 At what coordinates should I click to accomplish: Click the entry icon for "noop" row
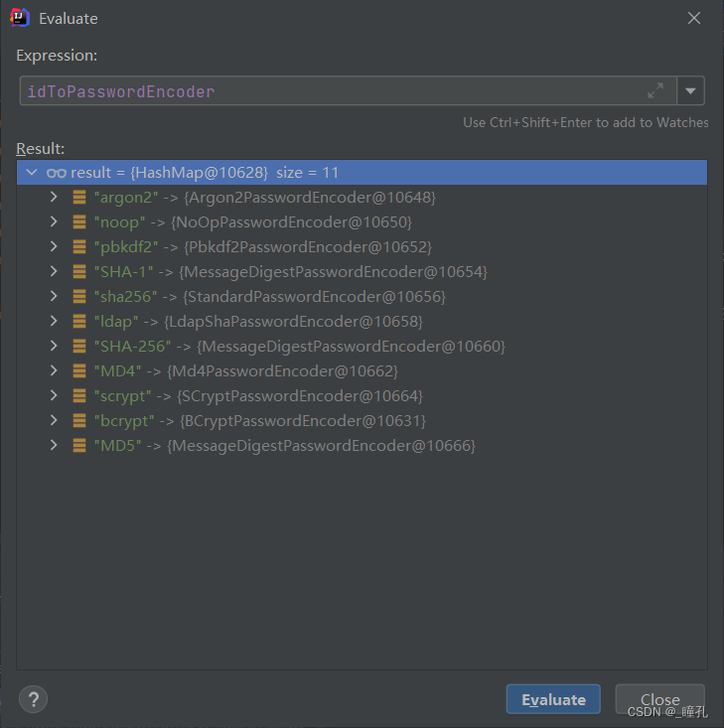pyautogui.click(x=79, y=221)
